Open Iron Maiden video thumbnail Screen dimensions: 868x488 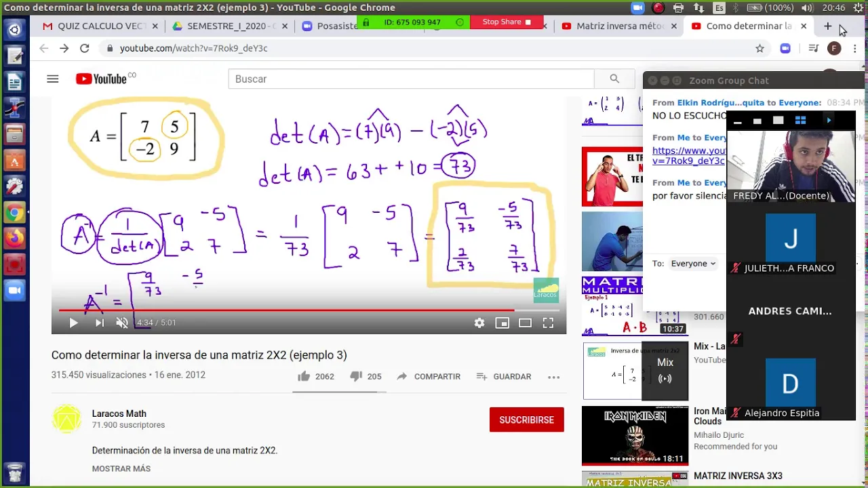pos(635,436)
